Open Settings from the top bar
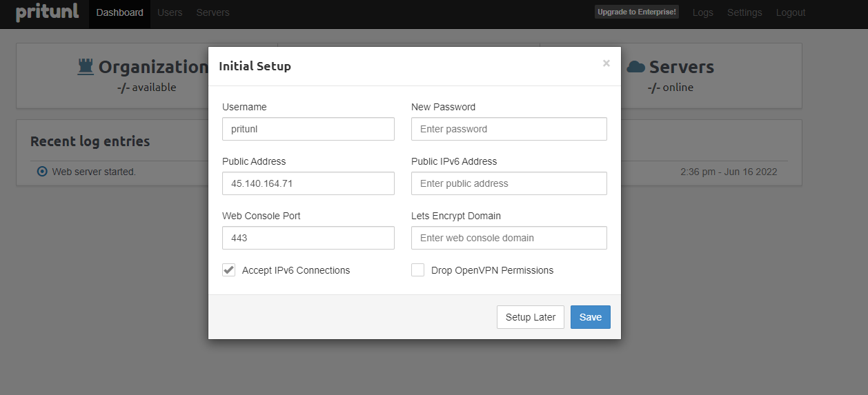Image resolution: width=868 pixels, height=395 pixels. 744,12
